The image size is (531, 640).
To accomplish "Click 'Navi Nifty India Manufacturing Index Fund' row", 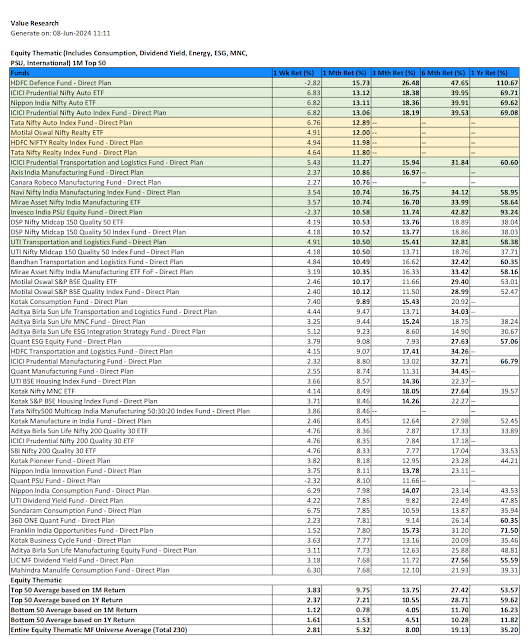I will click(x=264, y=192).
